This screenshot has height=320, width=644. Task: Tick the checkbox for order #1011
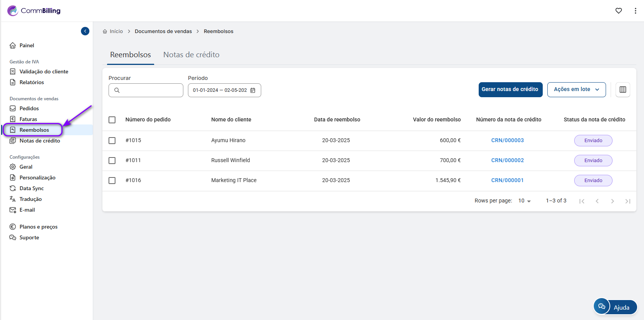112,161
